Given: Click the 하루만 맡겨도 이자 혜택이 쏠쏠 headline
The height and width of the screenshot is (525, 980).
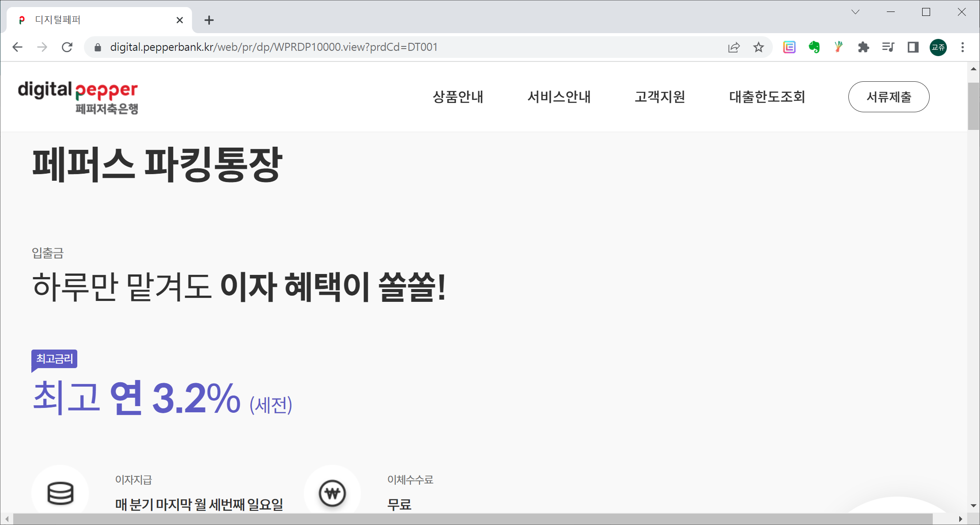Looking at the screenshot, I should 239,287.
